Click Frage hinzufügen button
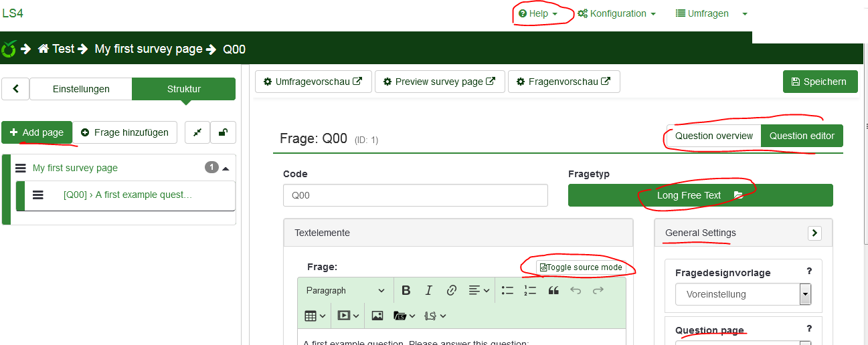Screen dimensions: 868x345 coord(124,132)
